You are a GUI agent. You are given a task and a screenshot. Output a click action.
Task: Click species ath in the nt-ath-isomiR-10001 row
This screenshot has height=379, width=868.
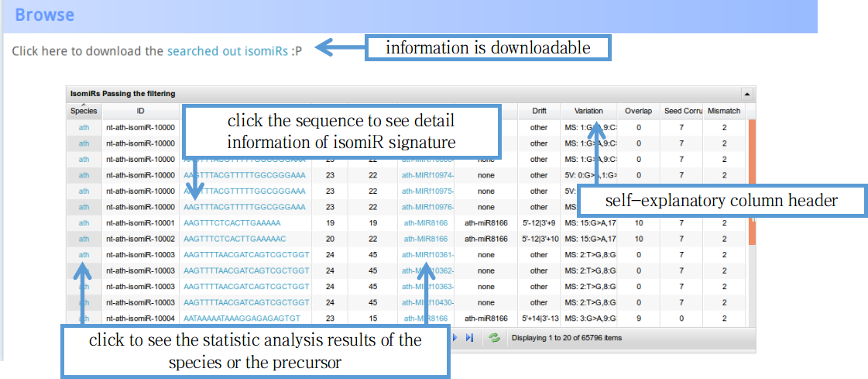(84, 222)
